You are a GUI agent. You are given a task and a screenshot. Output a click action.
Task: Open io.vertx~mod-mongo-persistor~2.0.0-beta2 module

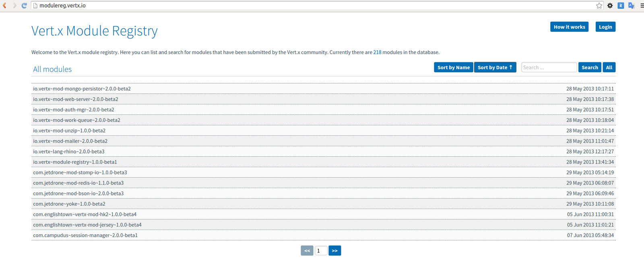tap(82, 89)
